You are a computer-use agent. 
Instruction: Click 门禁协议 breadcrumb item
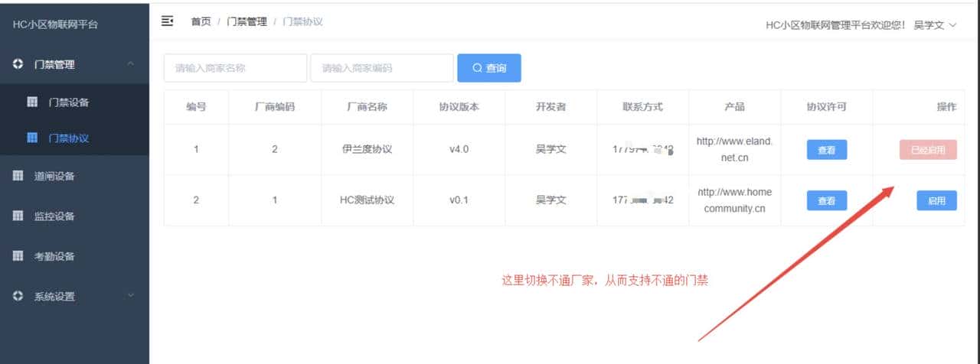click(x=302, y=21)
